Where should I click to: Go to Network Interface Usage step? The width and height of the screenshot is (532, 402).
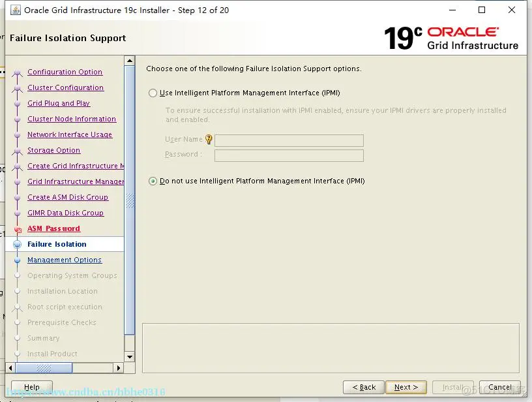(x=70, y=134)
